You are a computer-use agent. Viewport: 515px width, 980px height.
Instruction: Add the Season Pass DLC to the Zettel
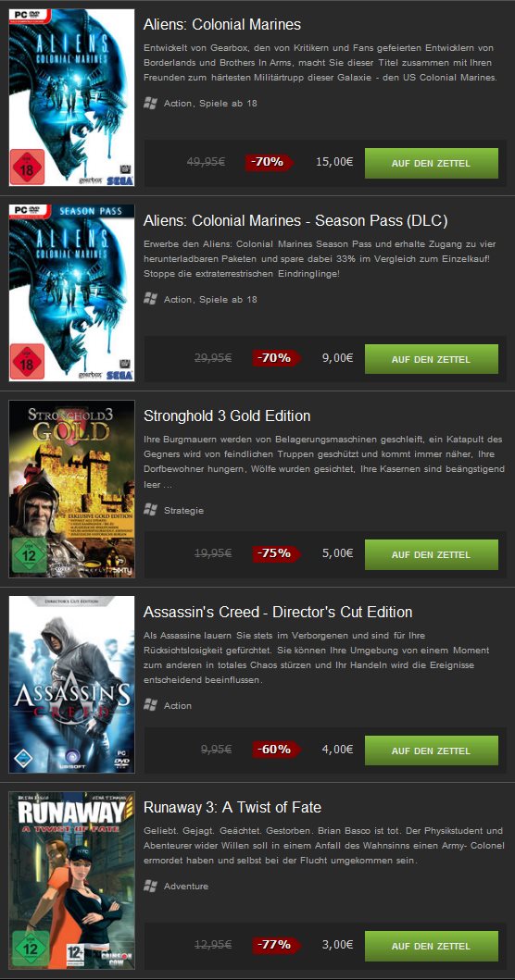point(431,359)
